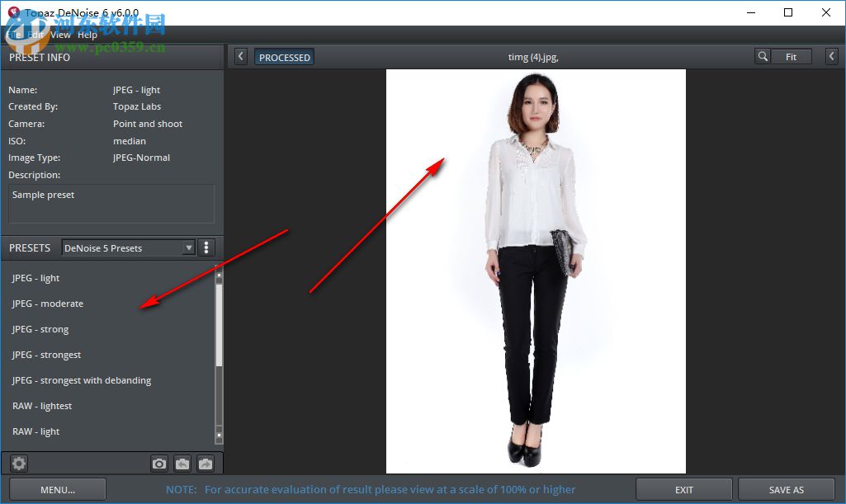Toggle the PROCESSED view button
The height and width of the screenshot is (504, 846).
tap(284, 57)
